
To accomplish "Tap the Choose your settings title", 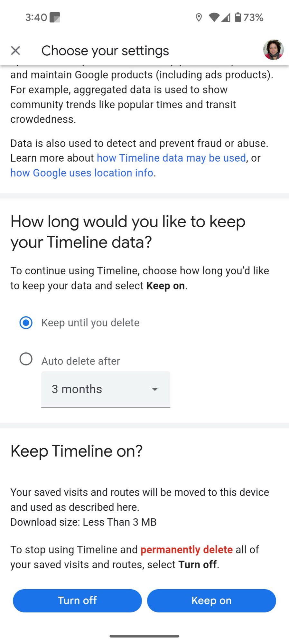I will 105,51.
